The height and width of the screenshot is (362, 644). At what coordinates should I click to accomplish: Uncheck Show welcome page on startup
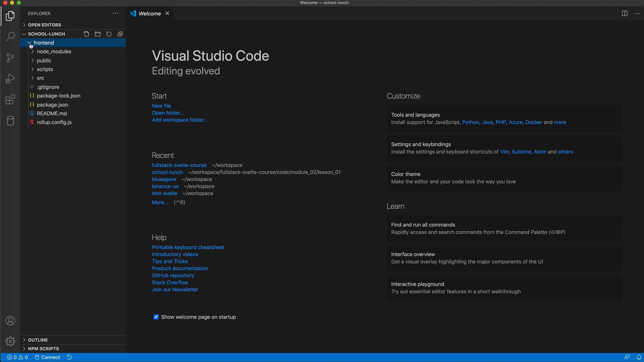(x=156, y=317)
